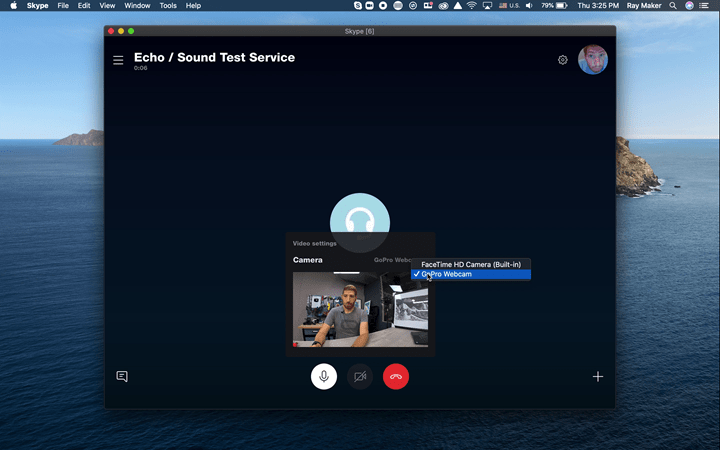The width and height of the screenshot is (720, 450).
Task: Open the Camera selection dropdown
Action: [392, 260]
